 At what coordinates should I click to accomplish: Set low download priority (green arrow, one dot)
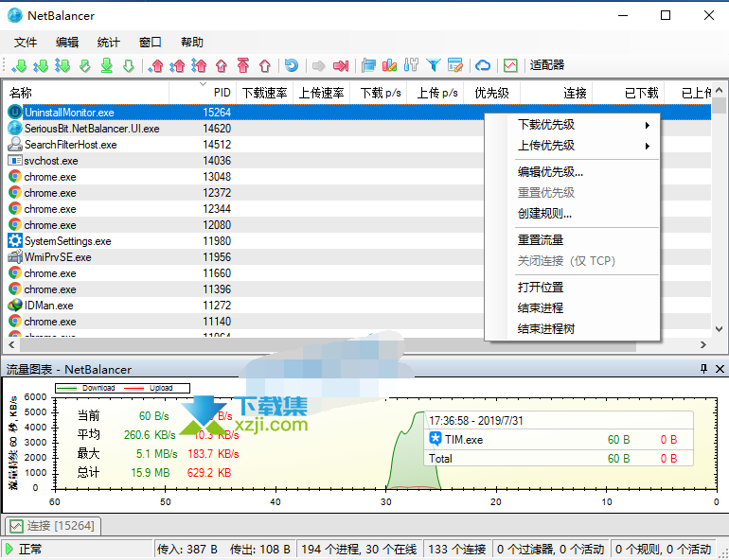tap(19, 65)
